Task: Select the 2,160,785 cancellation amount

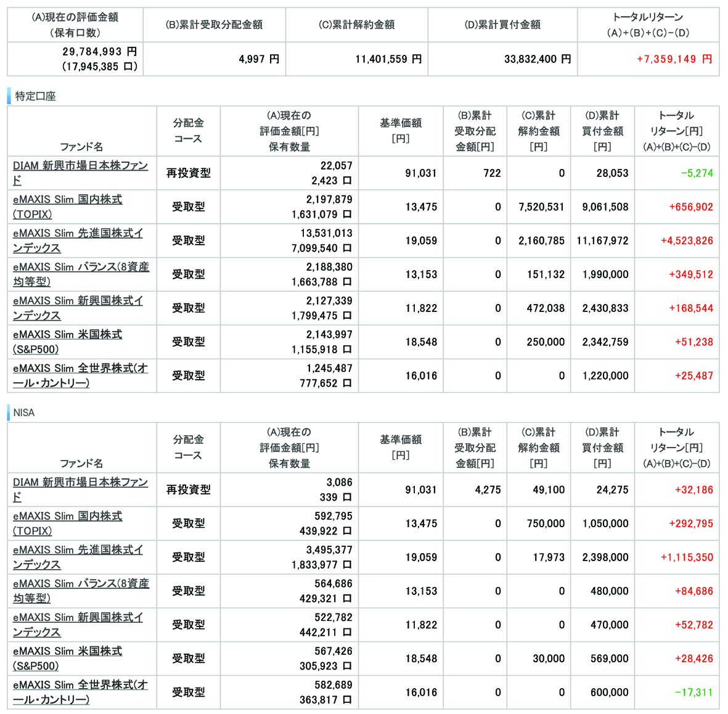Action: coord(541,240)
